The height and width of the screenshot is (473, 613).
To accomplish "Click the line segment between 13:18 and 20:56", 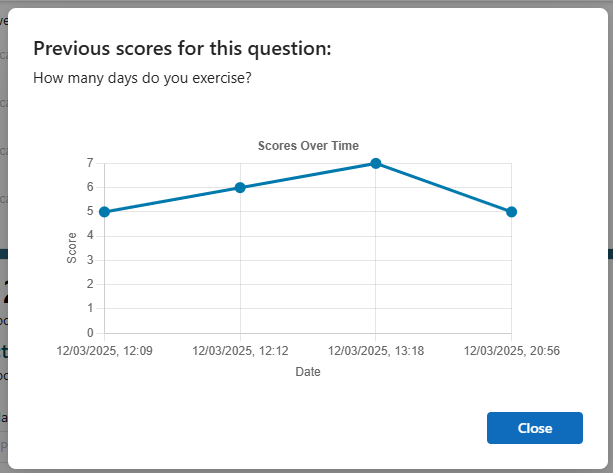I will click(x=444, y=188).
